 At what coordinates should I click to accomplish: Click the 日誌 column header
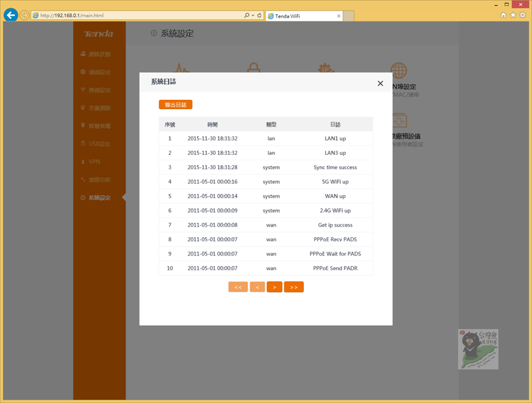click(335, 124)
